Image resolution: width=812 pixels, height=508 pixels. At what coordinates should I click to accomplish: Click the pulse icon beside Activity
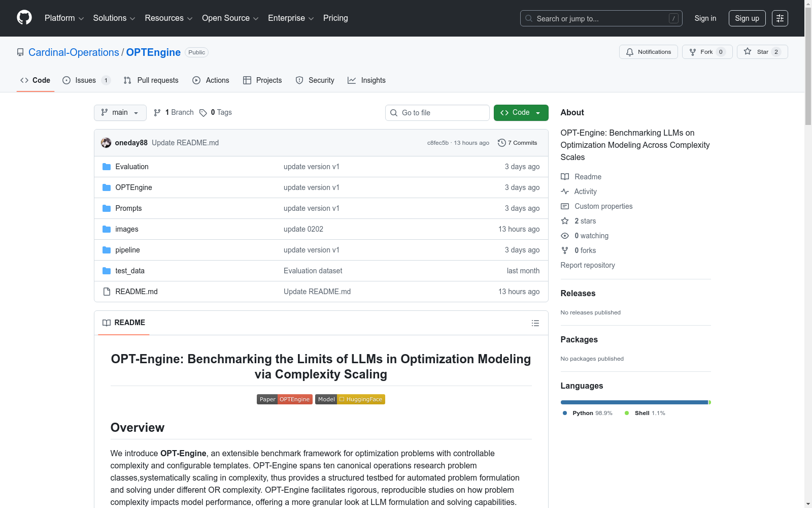click(x=565, y=192)
